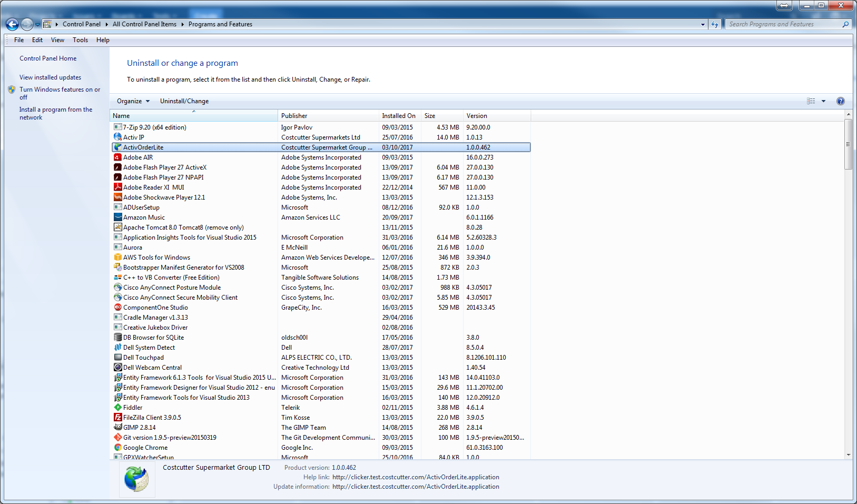Image resolution: width=857 pixels, height=504 pixels.
Task: Click the vertical scrollbar thumb
Action: [848, 144]
